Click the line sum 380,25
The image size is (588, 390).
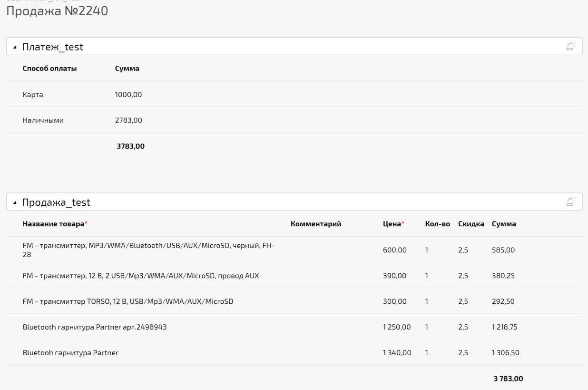(503, 276)
